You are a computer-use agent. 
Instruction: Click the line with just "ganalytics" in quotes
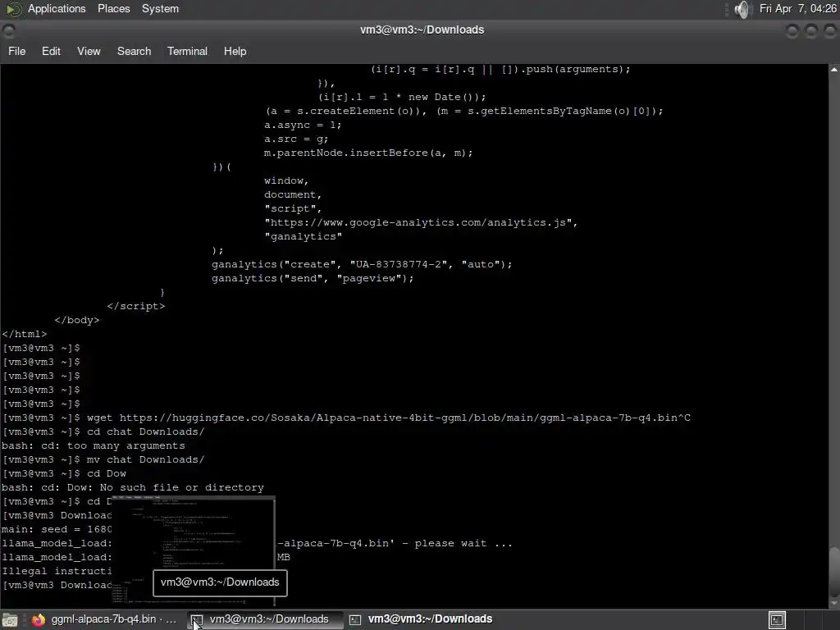pyautogui.click(x=303, y=236)
